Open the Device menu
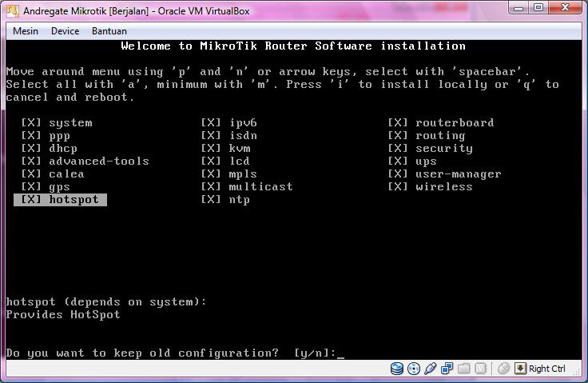 [x=65, y=31]
